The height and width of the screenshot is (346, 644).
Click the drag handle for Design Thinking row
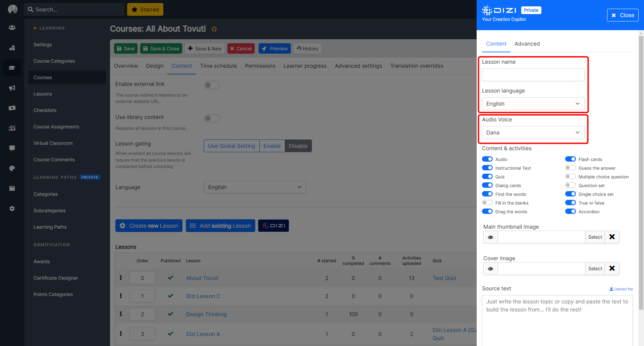121,314
